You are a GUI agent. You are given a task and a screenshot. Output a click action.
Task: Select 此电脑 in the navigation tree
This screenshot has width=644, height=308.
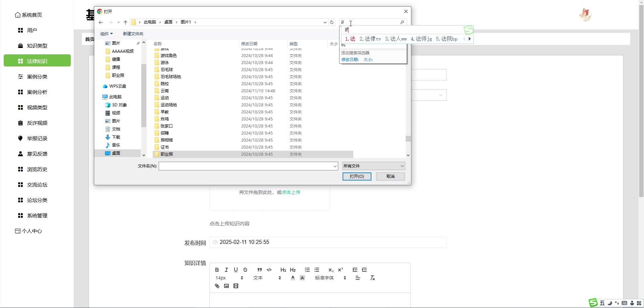[x=115, y=97]
